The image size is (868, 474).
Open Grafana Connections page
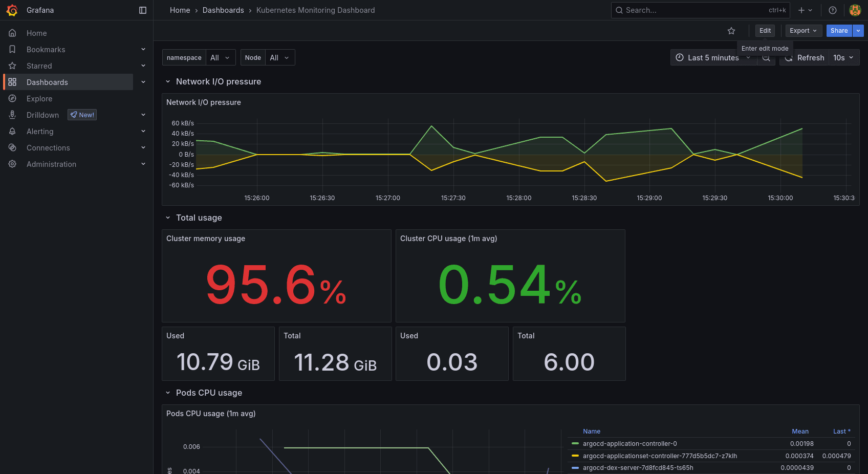48,147
